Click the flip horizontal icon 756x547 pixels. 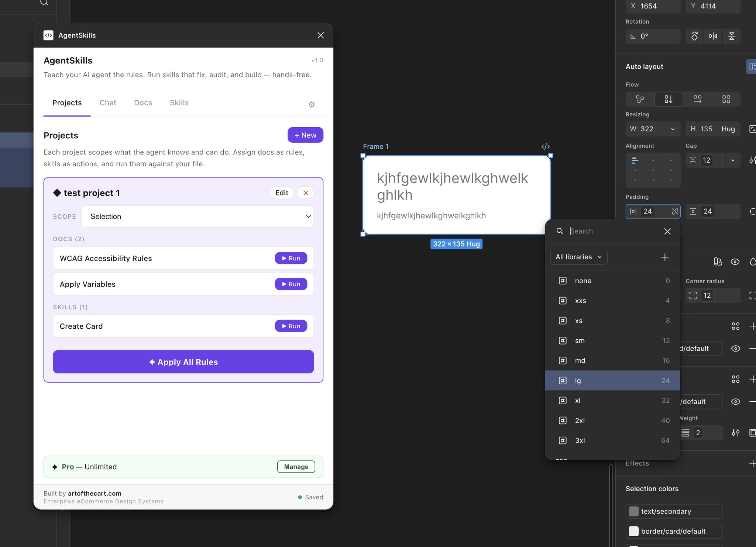(713, 36)
